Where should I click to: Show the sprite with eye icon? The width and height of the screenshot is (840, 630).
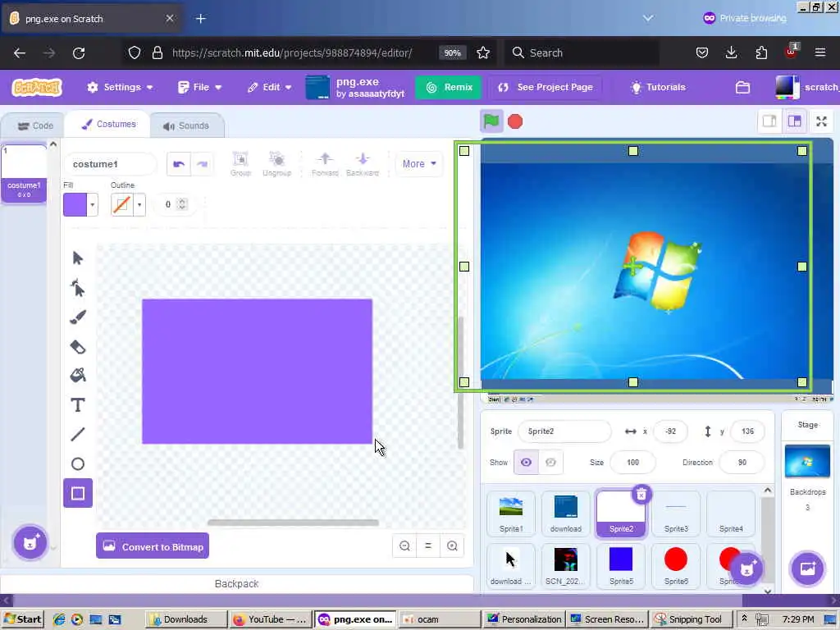tap(526, 463)
